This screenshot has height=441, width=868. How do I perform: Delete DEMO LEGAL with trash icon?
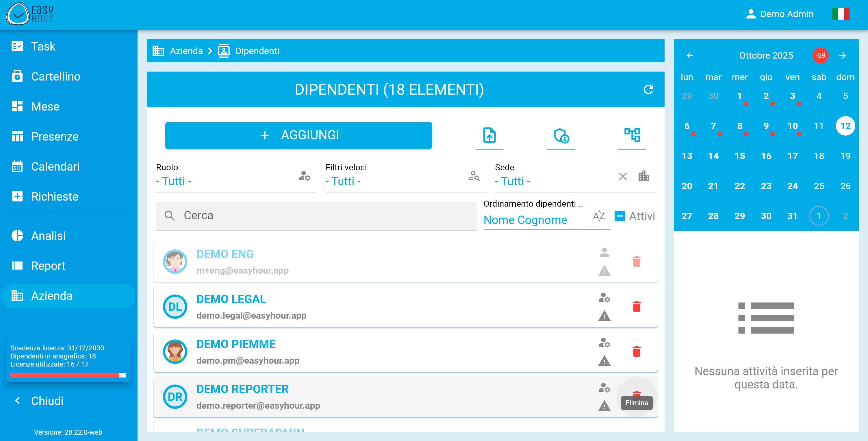(x=636, y=307)
